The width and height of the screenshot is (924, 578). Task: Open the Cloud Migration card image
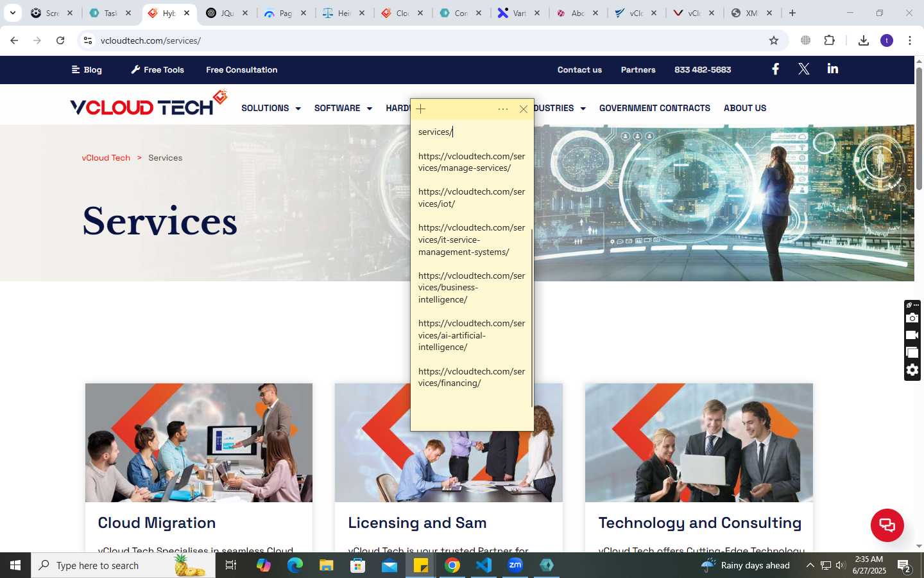tap(199, 442)
